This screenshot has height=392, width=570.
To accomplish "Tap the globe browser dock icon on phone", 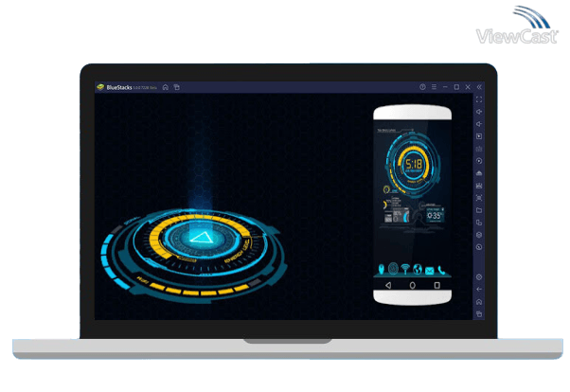I will (x=418, y=270).
